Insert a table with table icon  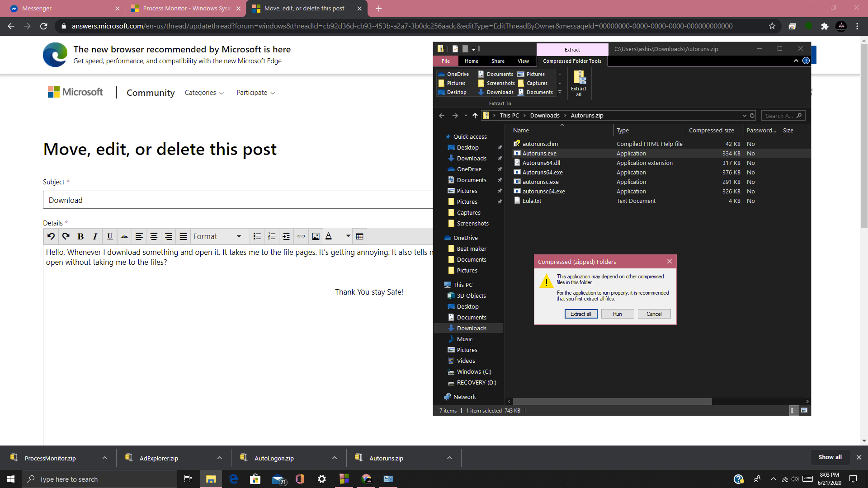[x=360, y=236]
